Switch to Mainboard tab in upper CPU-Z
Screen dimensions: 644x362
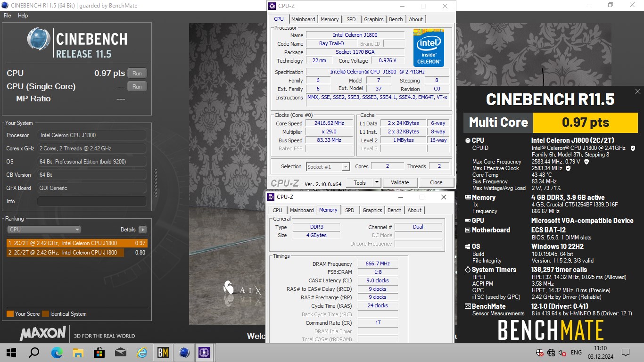point(303,19)
